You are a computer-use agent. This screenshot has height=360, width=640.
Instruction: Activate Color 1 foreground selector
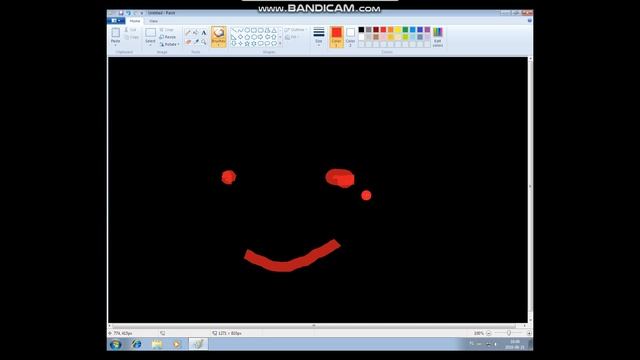(x=336, y=37)
